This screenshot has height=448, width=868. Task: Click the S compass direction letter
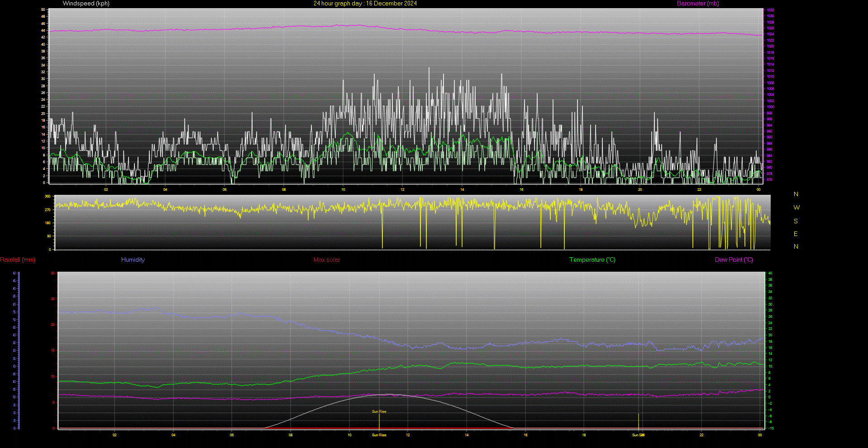[796, 222]
